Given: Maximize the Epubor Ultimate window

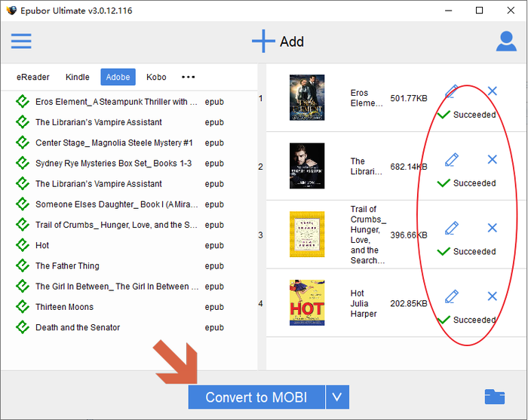Looking at the screenshot, I should click(x=479, y=11).
